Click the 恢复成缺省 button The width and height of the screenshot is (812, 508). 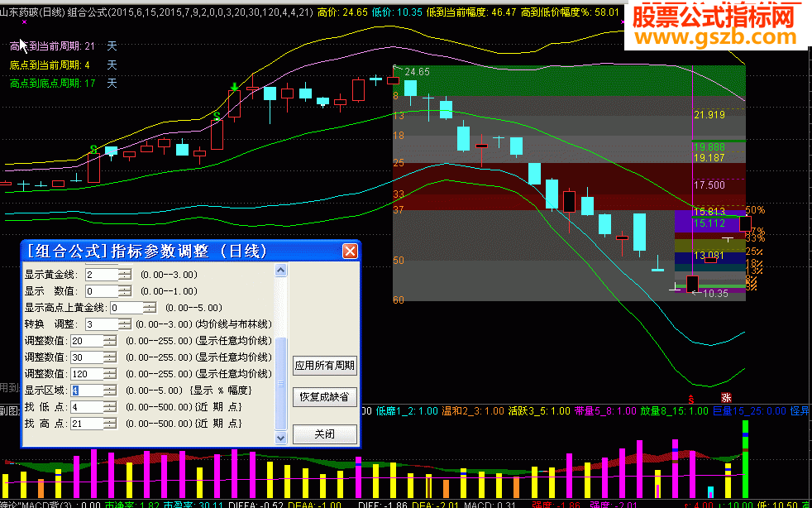coord(325,398)
